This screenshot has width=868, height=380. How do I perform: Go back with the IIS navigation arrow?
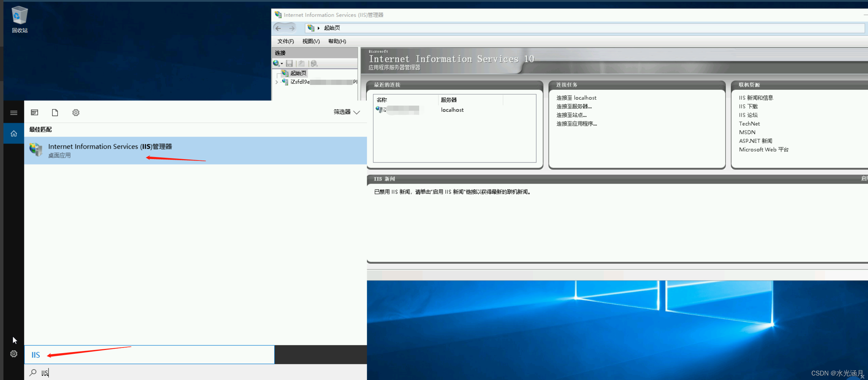coord(278,28)
